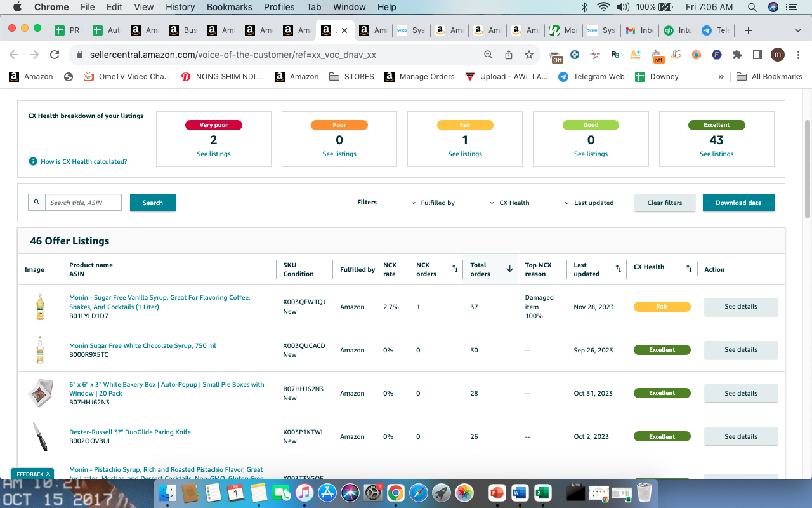The height and width of the screenshot is (508, 812).
Task: Open Microsoft Word from the Dock
Action: tap(520, 492)
